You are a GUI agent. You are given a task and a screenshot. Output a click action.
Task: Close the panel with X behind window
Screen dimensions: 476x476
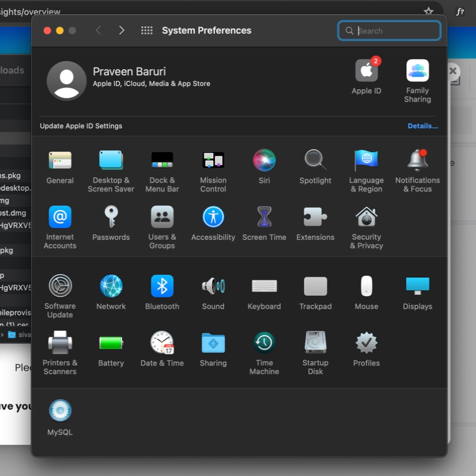tap(453, 72)
